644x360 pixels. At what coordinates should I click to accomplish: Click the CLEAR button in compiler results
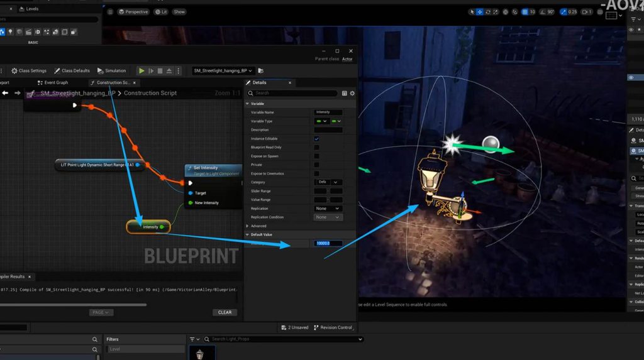point(225,312)
